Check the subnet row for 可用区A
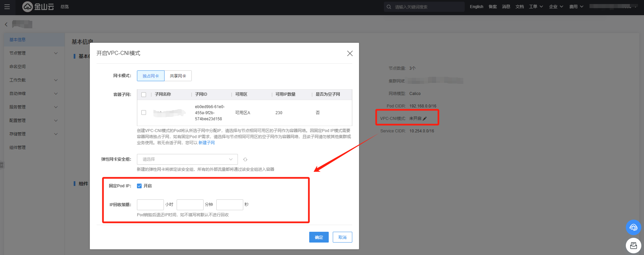Viewport: 644px width, 255px height. click(x=144, y=113)
